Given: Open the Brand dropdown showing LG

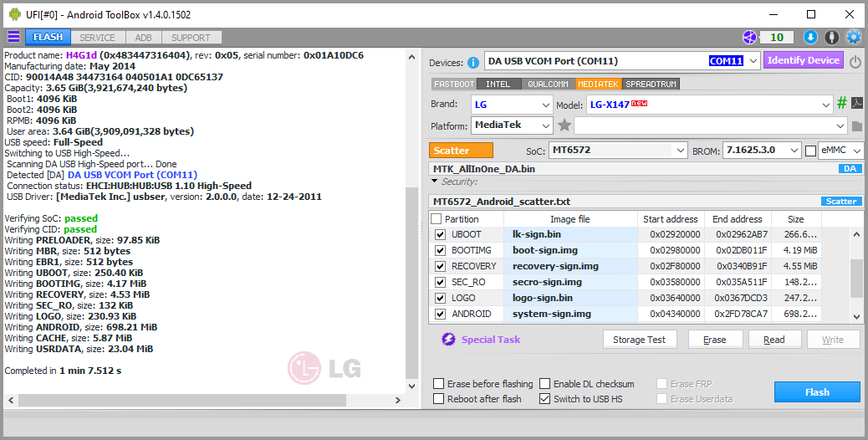Looking at the screenshot, I should coord(512,105).
